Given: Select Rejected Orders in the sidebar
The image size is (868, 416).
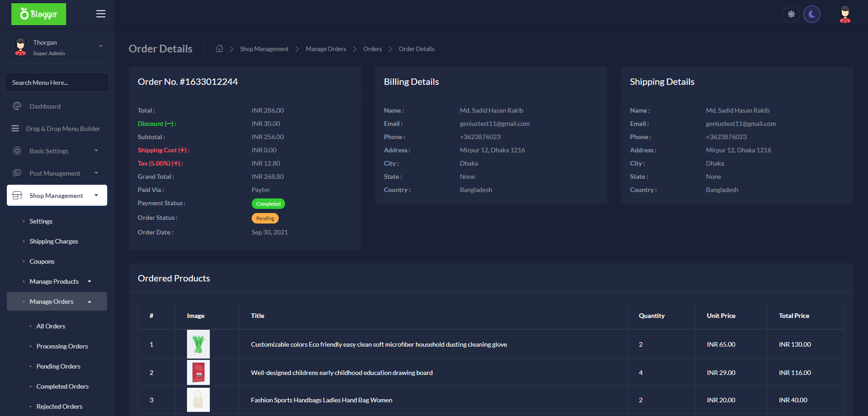Looking at the screenshot, I should 59,406.
